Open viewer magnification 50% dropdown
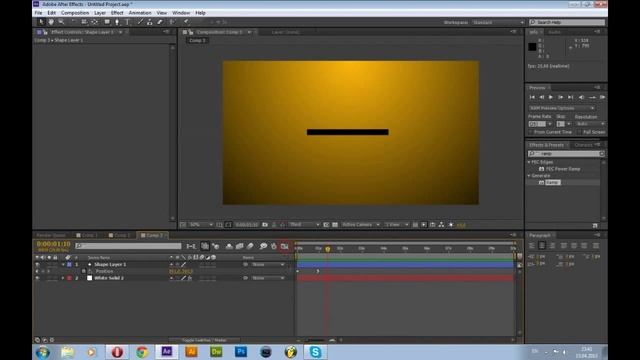 pyautogui.click(x=201, y=225)
